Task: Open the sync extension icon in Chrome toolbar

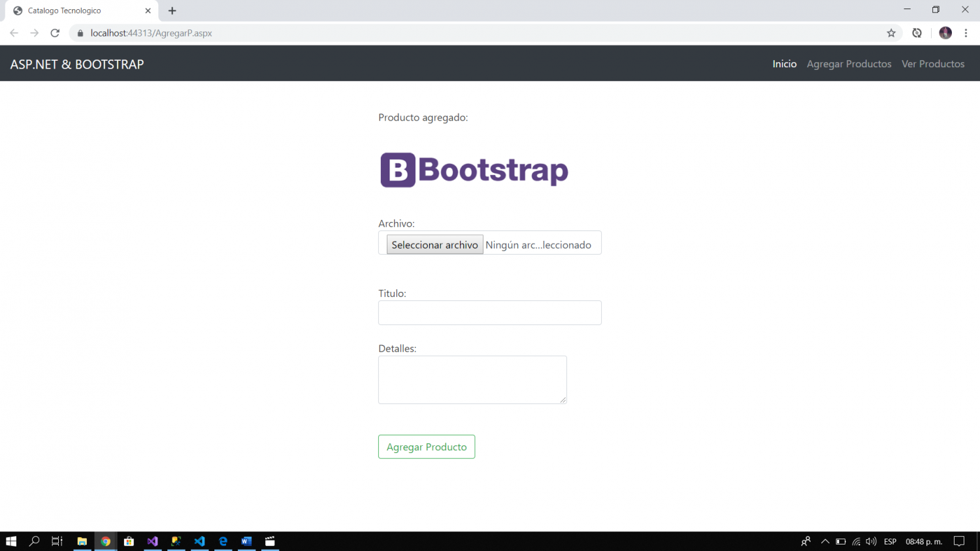Action: pyautogui.click(x=917, y=33)
